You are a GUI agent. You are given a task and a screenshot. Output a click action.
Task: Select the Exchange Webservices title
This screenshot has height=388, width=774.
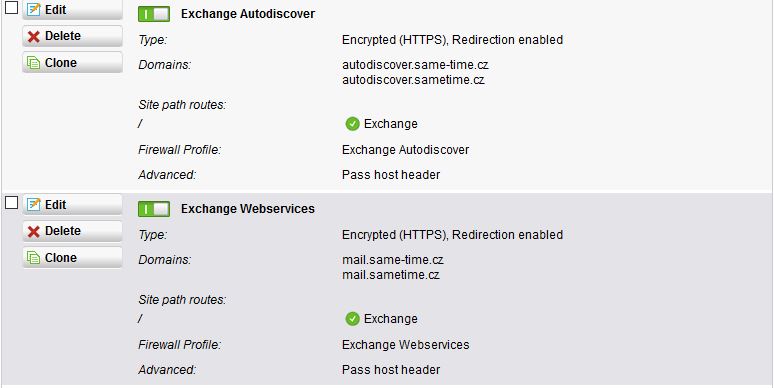click(x=248, y=209)
